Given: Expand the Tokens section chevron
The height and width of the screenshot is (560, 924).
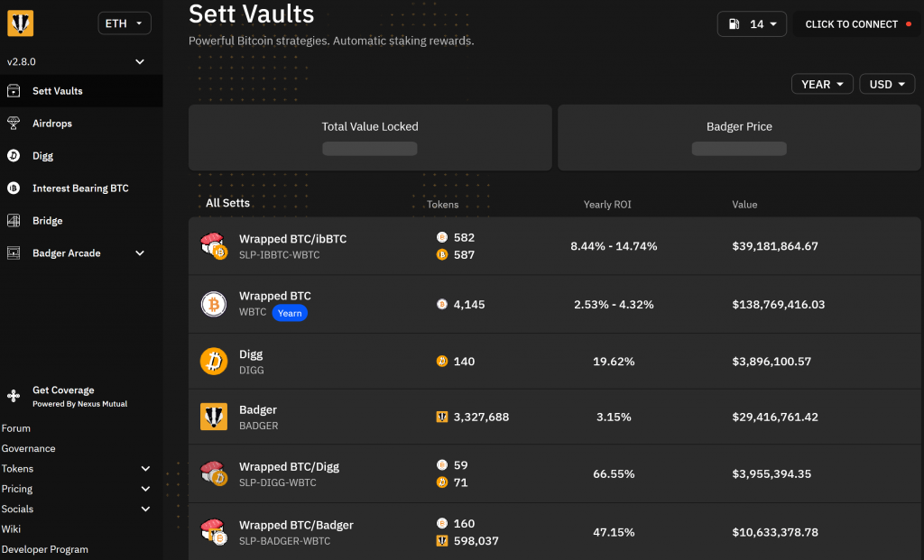Looking at the screenshot, I should 145,469.
